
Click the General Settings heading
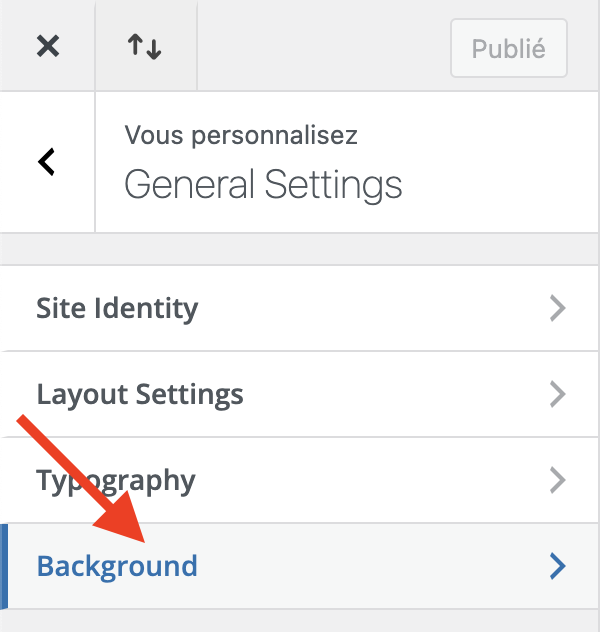click(263, 184)
